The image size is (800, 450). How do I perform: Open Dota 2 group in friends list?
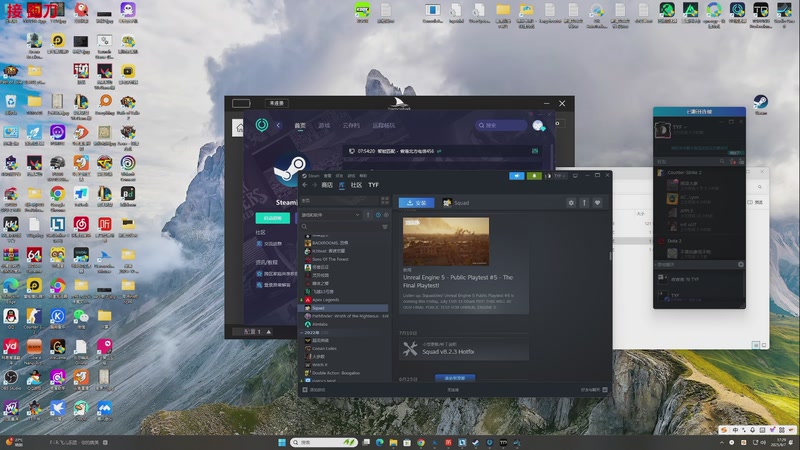click(674, 241)
